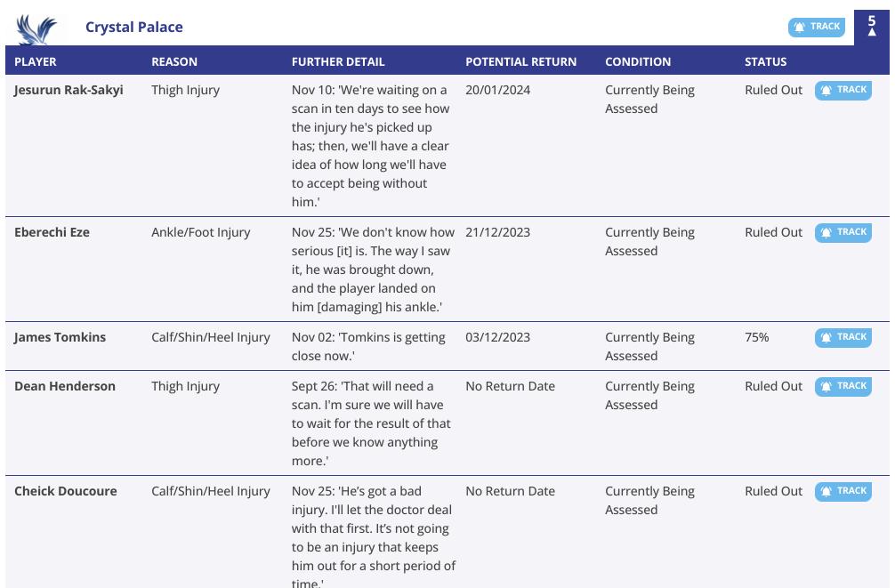Open the Crystal Palace team link
Image resolution: width=895 pixels, height=588 pixels.
click(x=134, y=28)
